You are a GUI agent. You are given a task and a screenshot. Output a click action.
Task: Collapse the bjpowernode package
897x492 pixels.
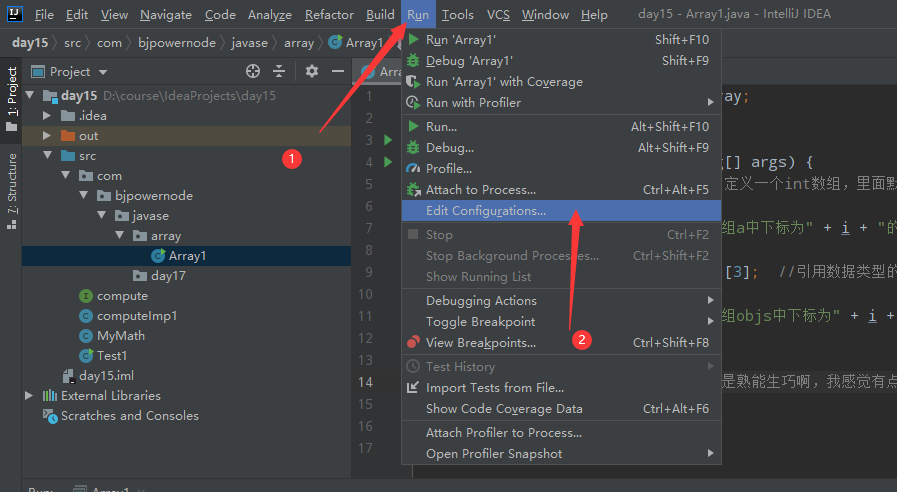84,195
